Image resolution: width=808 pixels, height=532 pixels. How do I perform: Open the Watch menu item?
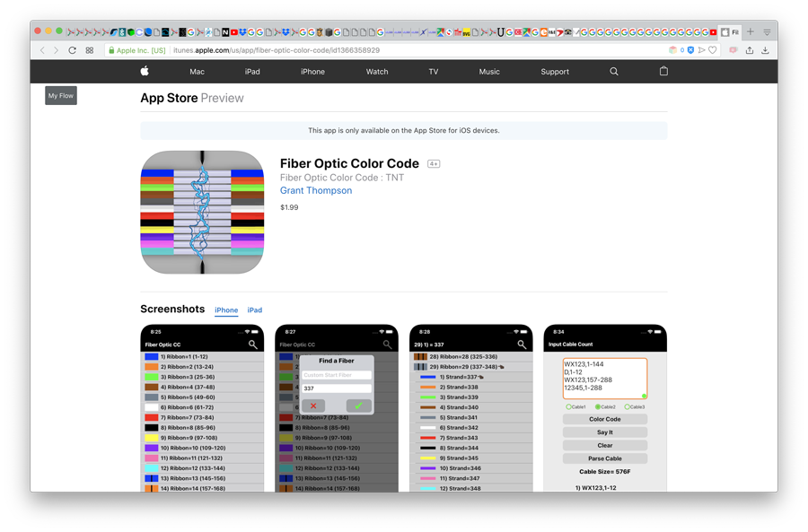click(377, 72)
